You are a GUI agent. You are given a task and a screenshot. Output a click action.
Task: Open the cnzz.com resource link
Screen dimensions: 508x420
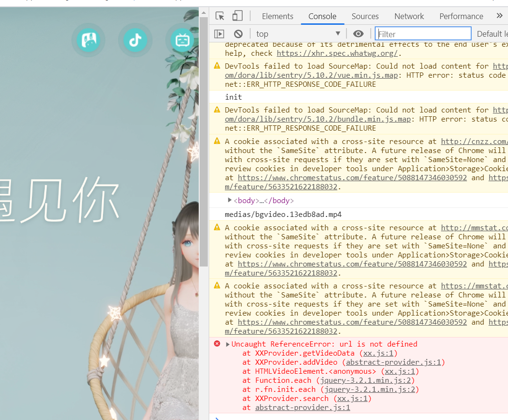pyautogui.click(x=474, y=141)
